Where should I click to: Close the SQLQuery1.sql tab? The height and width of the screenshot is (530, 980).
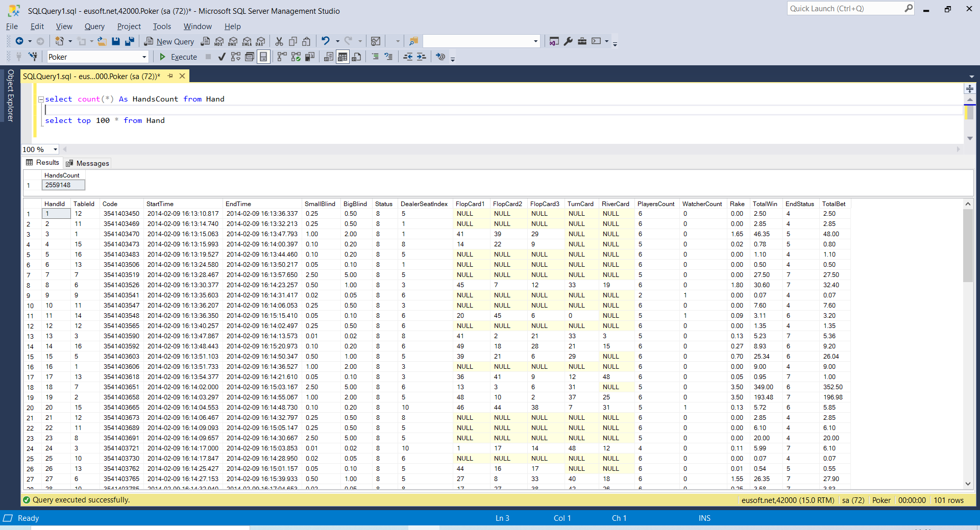click(182, 76)
